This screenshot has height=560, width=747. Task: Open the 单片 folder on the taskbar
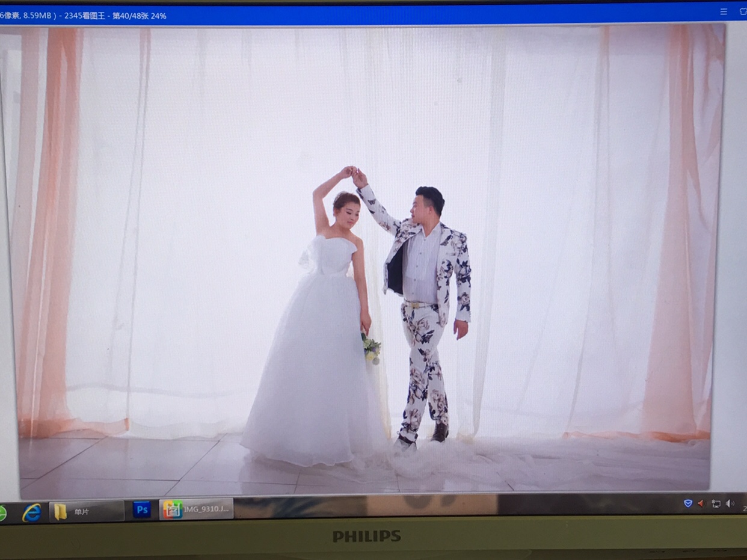point(87,511)
